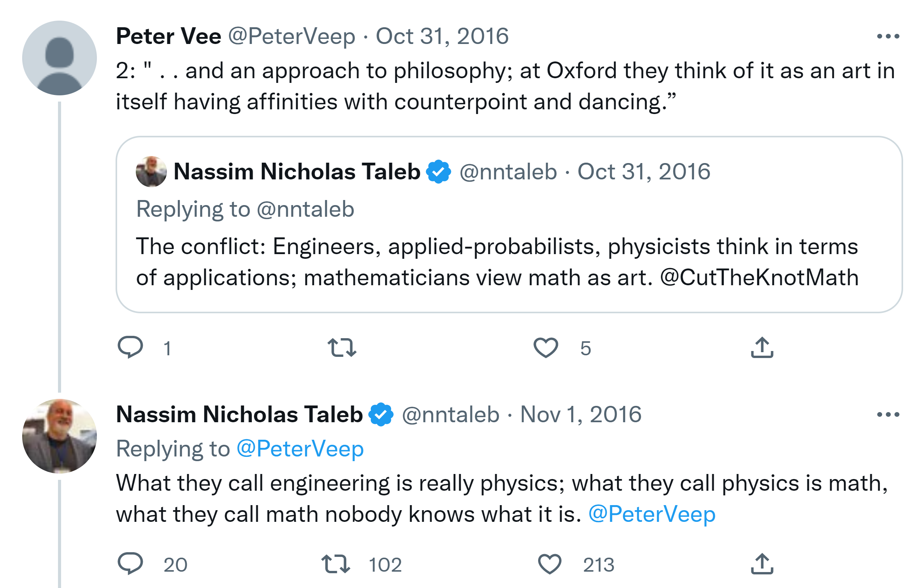This screenshot has width=921, height=588.
Task: Click Peter Vee's default avatar
Action: pyautogui.click(x=60, y=58)
